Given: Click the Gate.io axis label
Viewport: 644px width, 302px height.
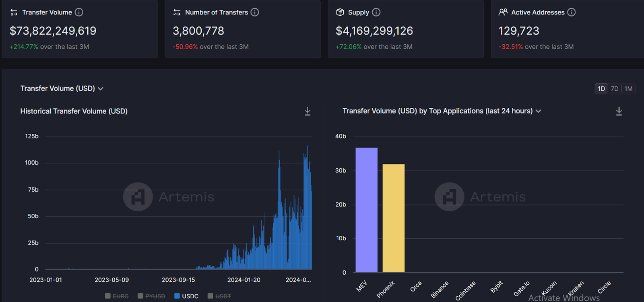Looking at the screenshot, I should [522, 288].
